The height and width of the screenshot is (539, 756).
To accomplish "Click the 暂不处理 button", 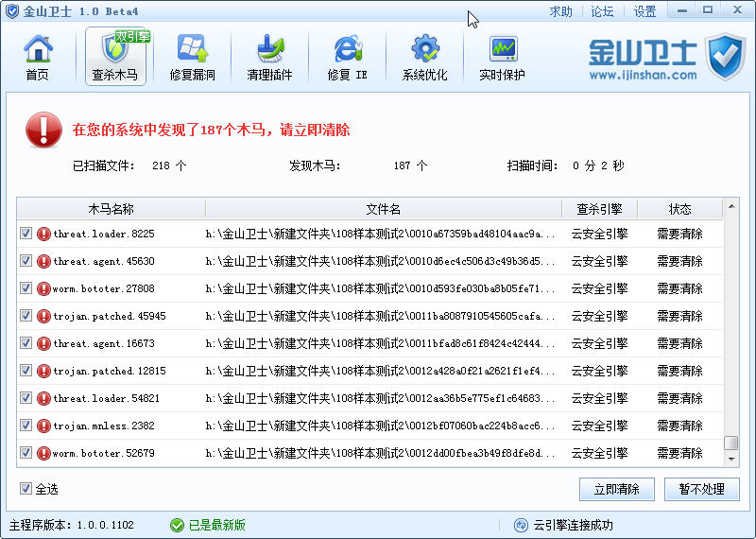I will (701, 489).
